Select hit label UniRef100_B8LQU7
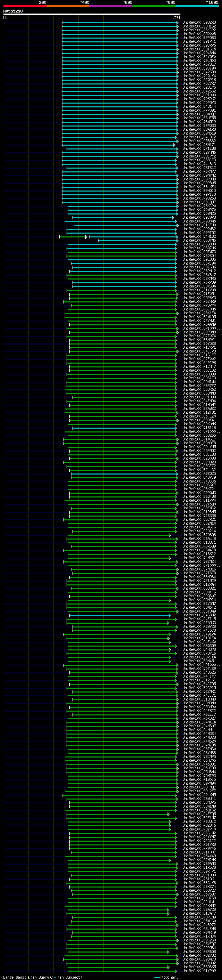This screenshot has width=222, height=980. click(x=199, y=202)
